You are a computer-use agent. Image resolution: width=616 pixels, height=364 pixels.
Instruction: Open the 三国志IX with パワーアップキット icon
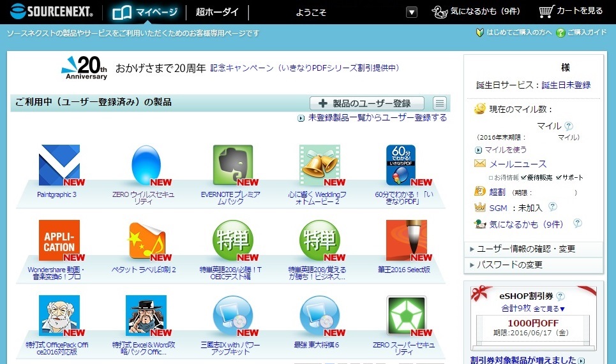click(233, 316)
